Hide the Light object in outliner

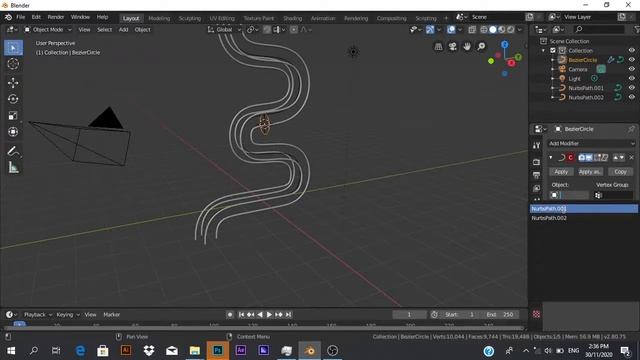pyautogui.click(x=631, y=78)
